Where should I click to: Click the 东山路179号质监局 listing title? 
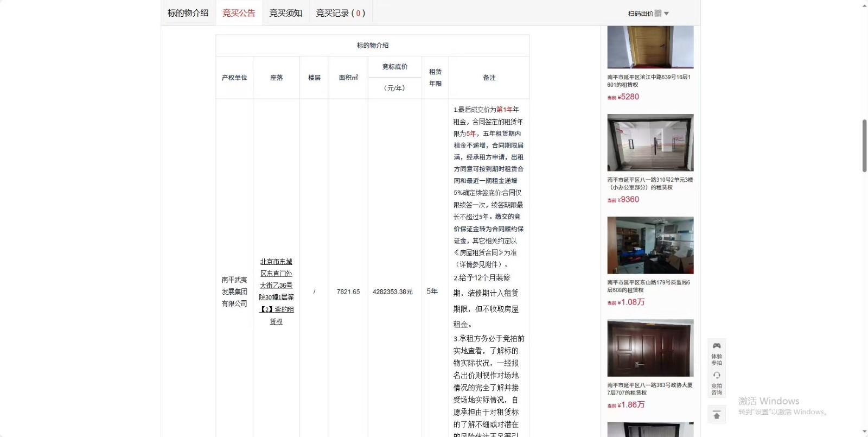coord(648,286)
